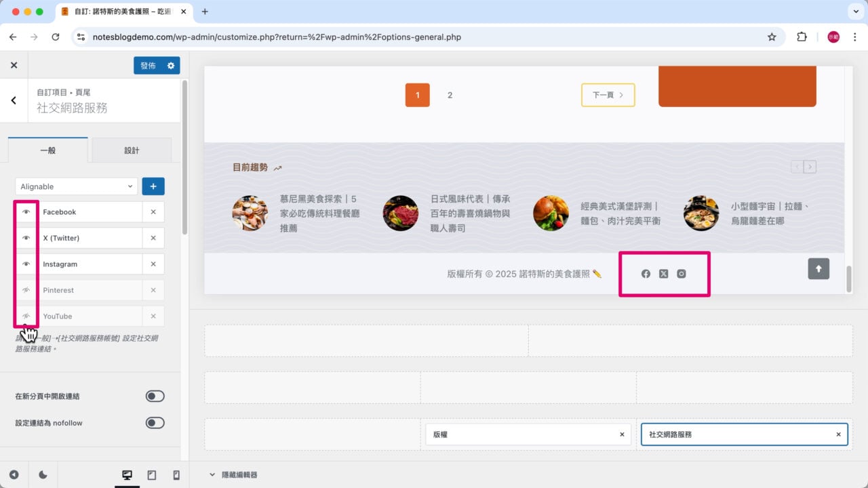The image size is (868, 488).
Task: Click the back-to-top arrow in the footer
Action: (x=818, y=268)
